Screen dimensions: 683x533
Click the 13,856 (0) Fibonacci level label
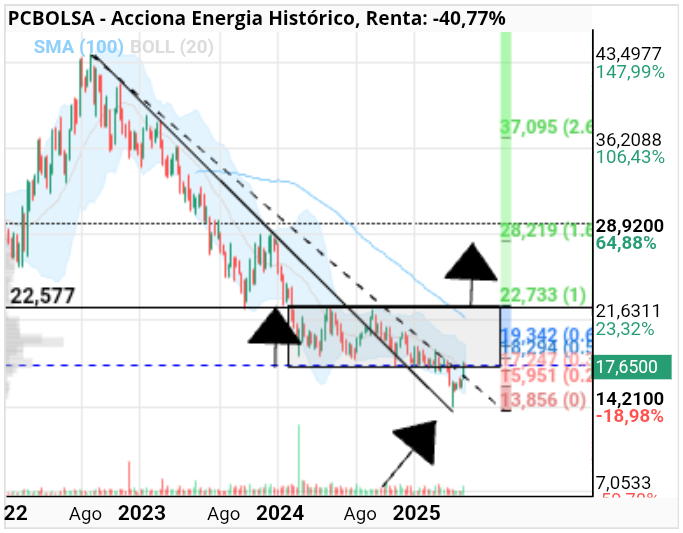pos(543,399)
